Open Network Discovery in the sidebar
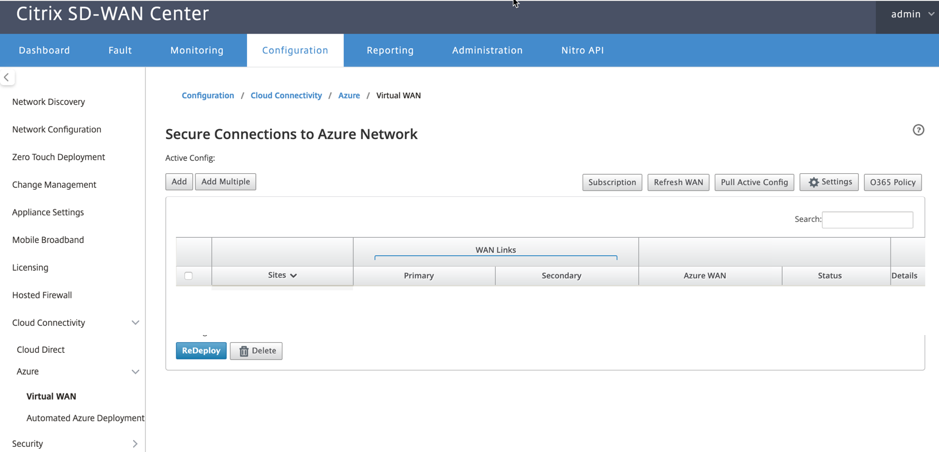 [49, 102]
